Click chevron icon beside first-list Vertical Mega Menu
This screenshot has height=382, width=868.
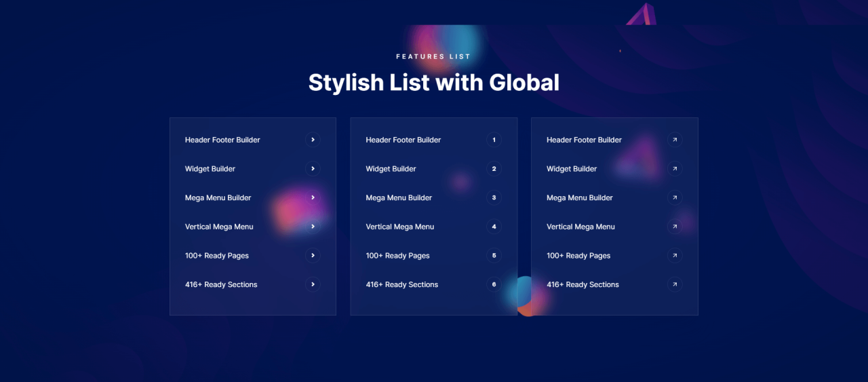pyautogui.click(x=313, y=227)
